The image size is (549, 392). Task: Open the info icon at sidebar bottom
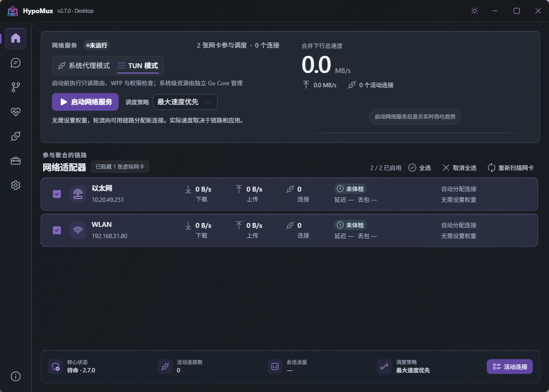coord(16,376)
